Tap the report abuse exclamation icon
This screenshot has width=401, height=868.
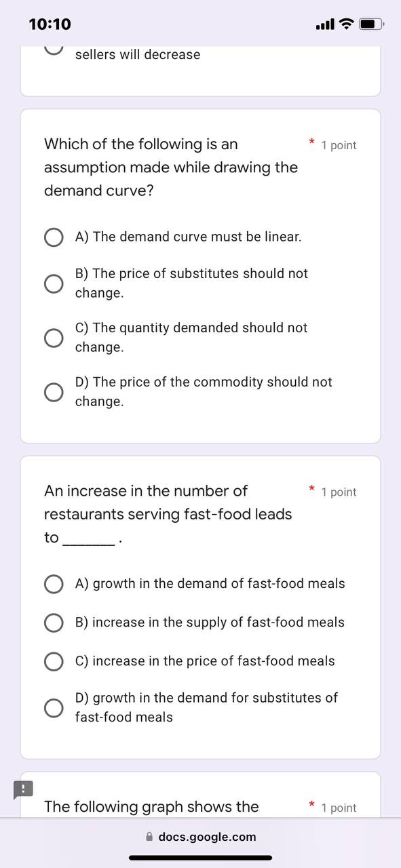23,789
